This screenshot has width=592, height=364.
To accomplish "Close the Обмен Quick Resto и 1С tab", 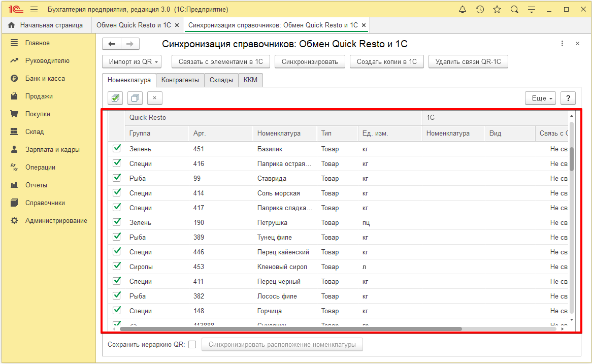I will (x=177, y=25).
